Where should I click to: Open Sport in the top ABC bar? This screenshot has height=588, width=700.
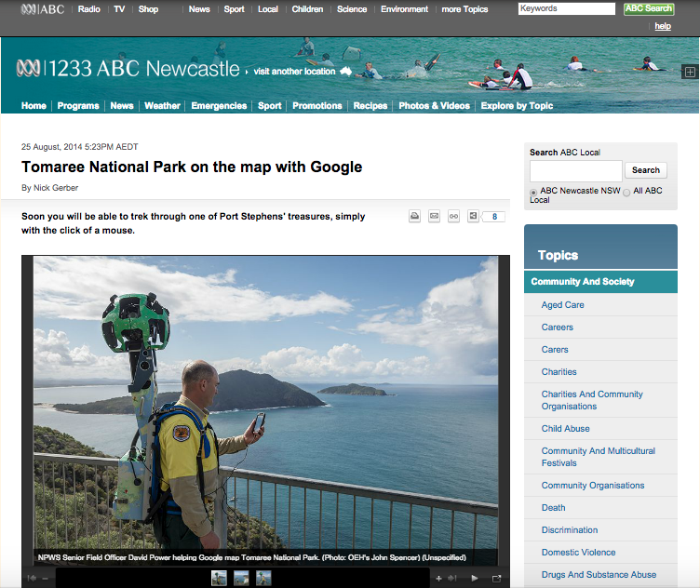234,9
